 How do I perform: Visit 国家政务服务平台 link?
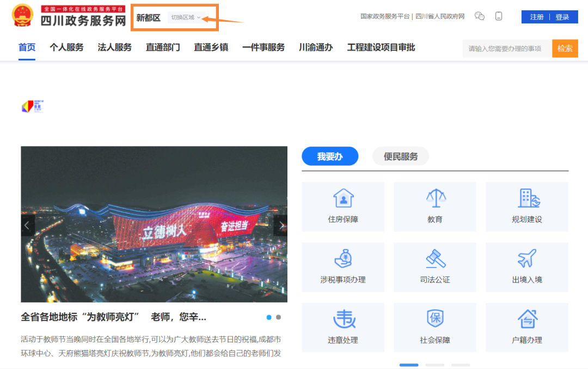[385, 16]
